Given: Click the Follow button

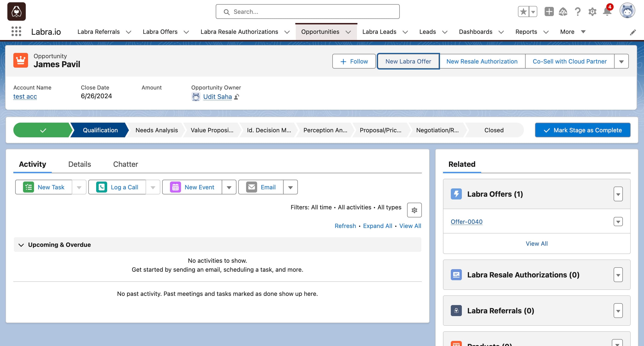Looking at the screenshot, I should click(x=354, y=61).
